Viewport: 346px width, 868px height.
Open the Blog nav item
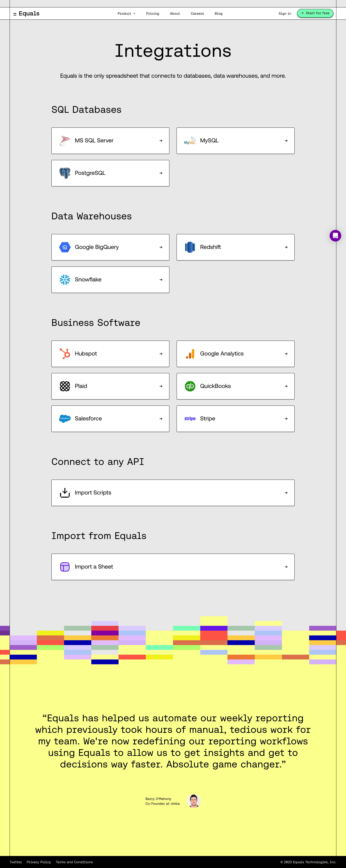(218, 13)
